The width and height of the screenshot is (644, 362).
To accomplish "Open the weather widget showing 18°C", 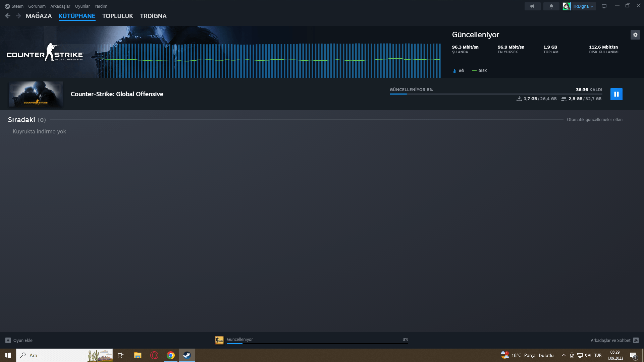I will 527,355.
